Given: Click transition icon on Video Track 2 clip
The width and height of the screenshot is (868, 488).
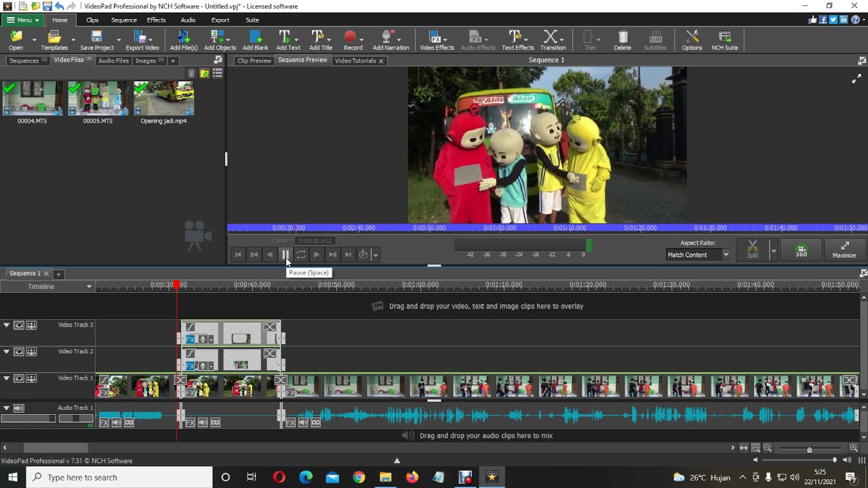Looking at the screenshot, I should tap(270, 354).
